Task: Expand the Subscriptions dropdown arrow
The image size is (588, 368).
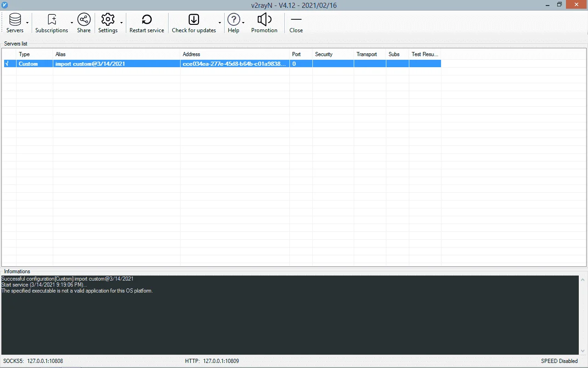Action: coord(72,23)
